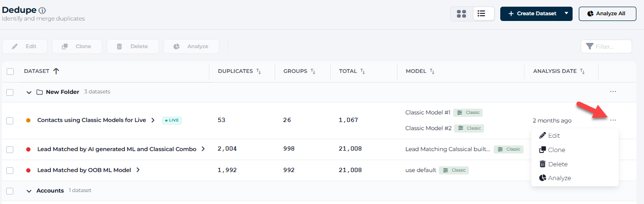Viewport: 644px width, 204px height.
Task: Click the Classic badge for Classic Model #2
Action: pyautogui.click(x=469, y=128)
